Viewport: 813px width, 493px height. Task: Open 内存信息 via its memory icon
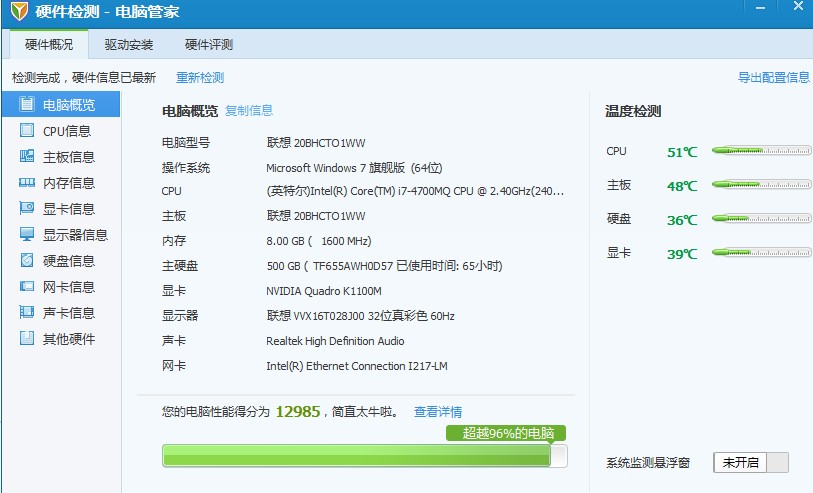point(27,183)
